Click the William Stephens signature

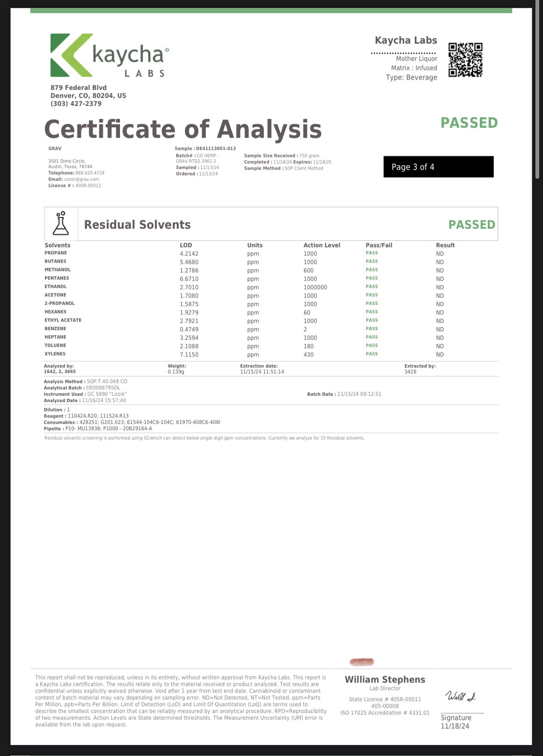pyautogui.click(x=460, y=697)
